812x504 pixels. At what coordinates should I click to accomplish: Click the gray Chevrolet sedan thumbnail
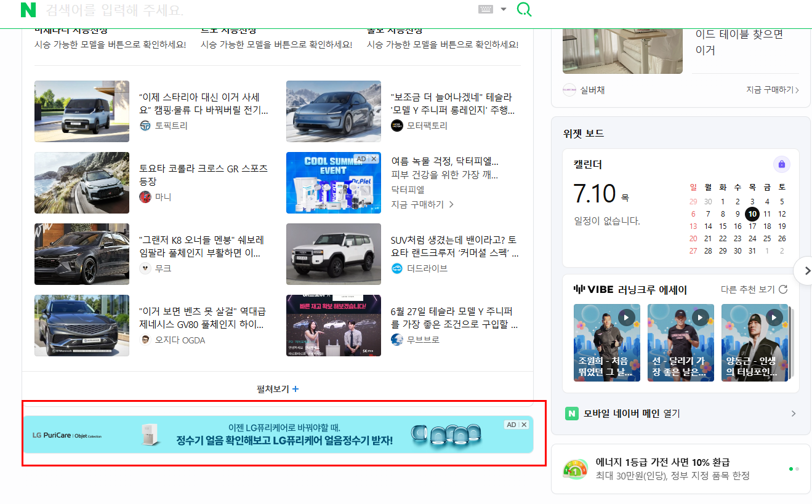tap(82, 254)
